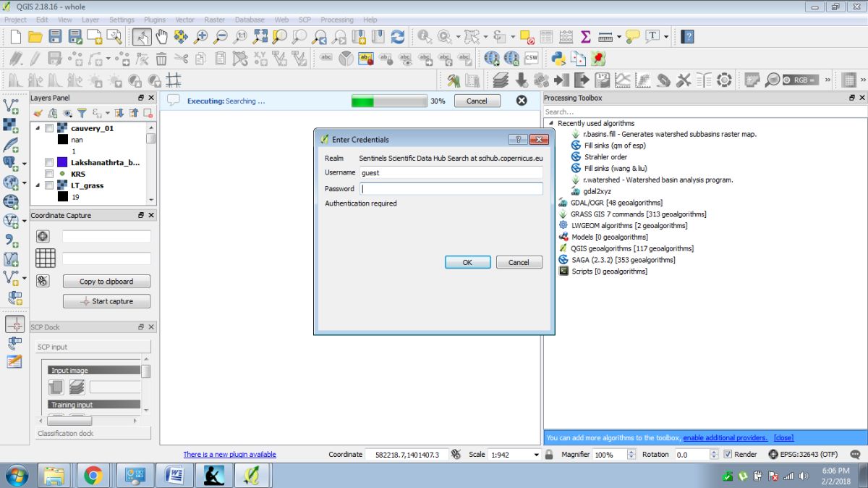
Task: Open the 'There is a new plugin available' link
Action: (229, 455)
